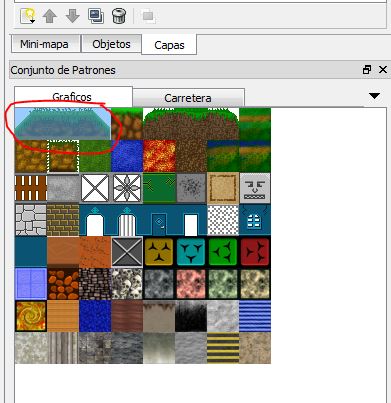The height and width of the screenshot is (403, 391).
Task: Select the cracked orange clay tile
Action: pos(95,252)
